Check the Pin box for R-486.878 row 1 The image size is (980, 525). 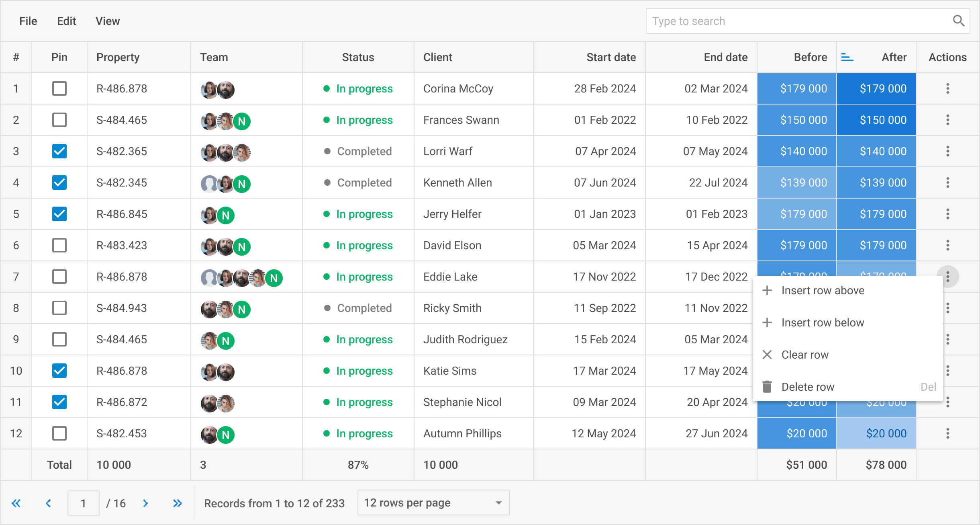point(59,88)
